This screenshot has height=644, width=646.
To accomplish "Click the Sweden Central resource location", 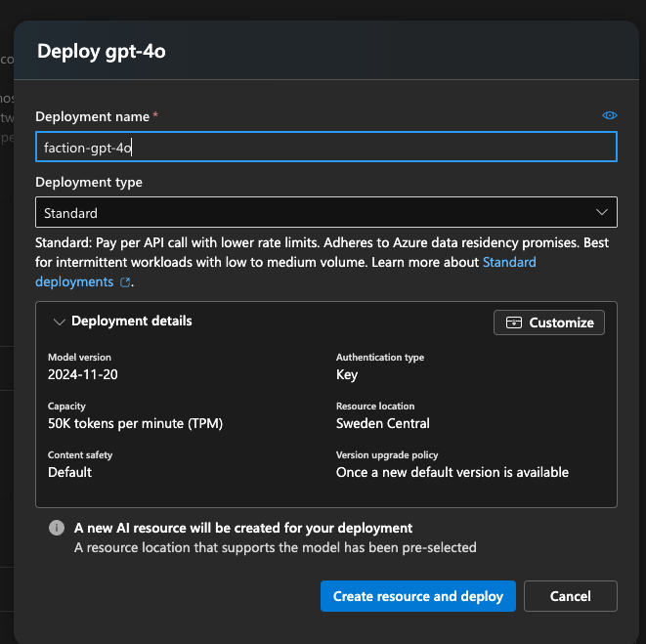I will 382,423.
